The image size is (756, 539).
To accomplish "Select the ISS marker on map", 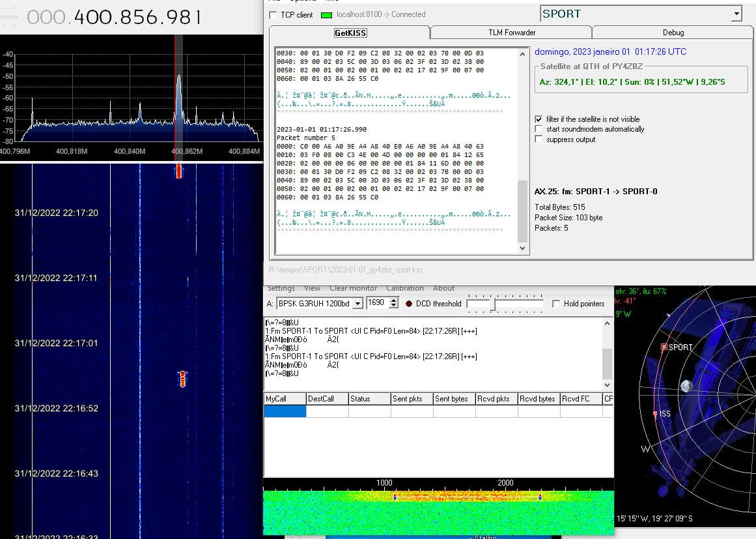I will 655,414.
